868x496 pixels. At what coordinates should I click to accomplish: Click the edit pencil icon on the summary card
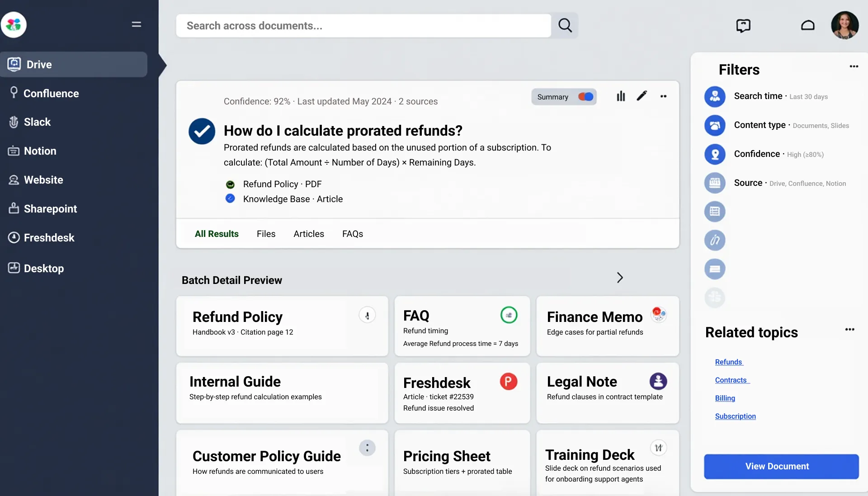(x=642, y=96)
